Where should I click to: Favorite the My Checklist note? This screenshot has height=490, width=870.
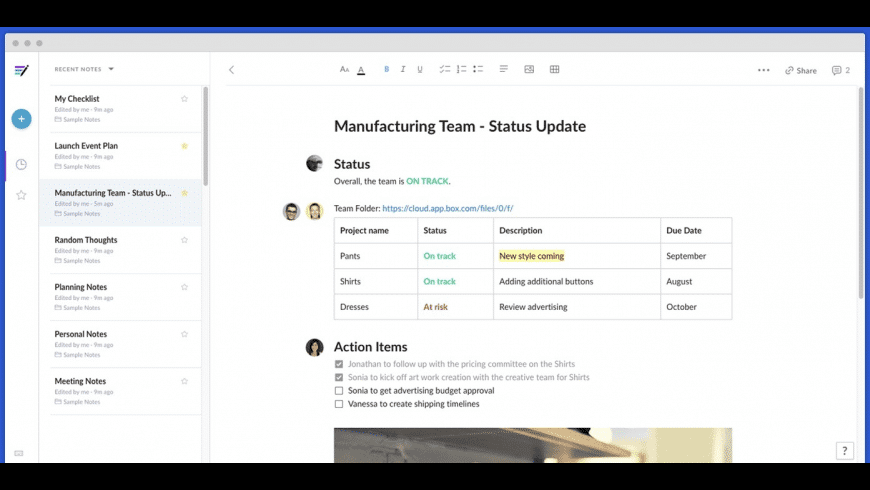point(184,99)
